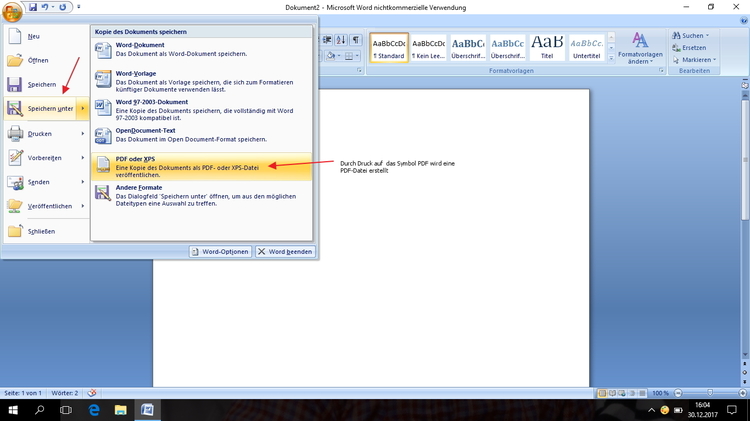Click the 100 % zoom level button
This screenshot has height=421, width=750.
click(661, 393)
